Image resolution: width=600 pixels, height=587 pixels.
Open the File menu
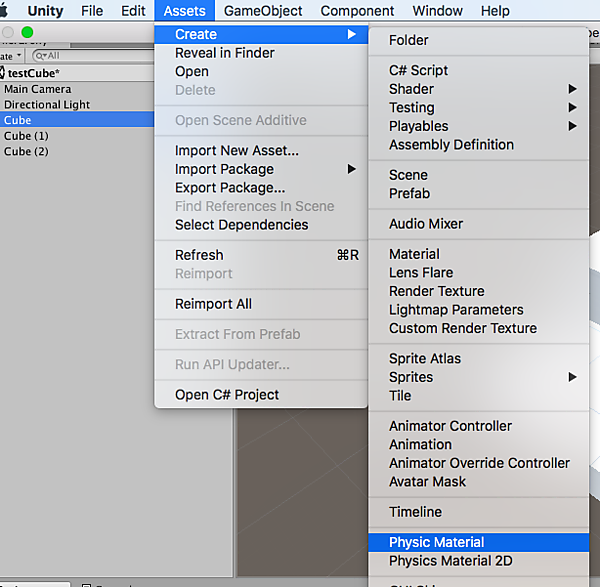(92, 11)
